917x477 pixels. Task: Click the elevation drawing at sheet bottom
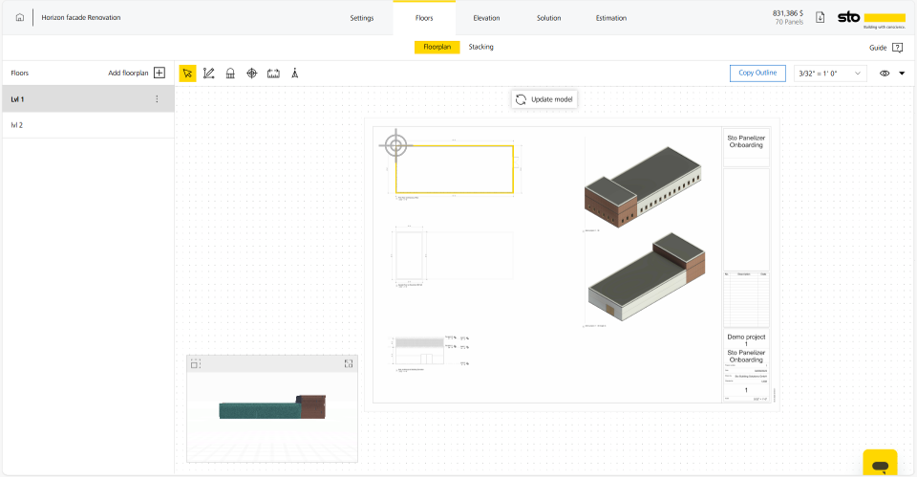click(x=430, y=352)
